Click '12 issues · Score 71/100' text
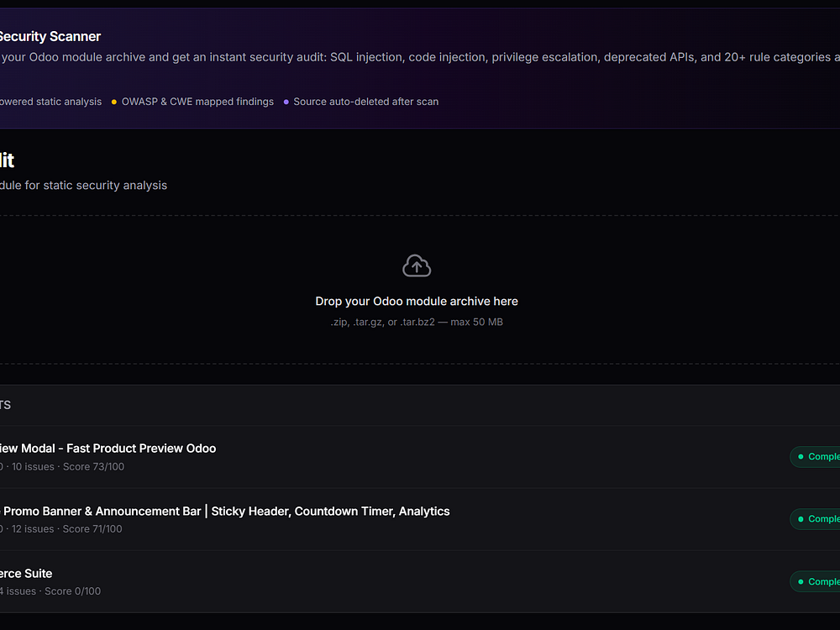Viewport: 840px width, 630px height. [x=67, y=528]
